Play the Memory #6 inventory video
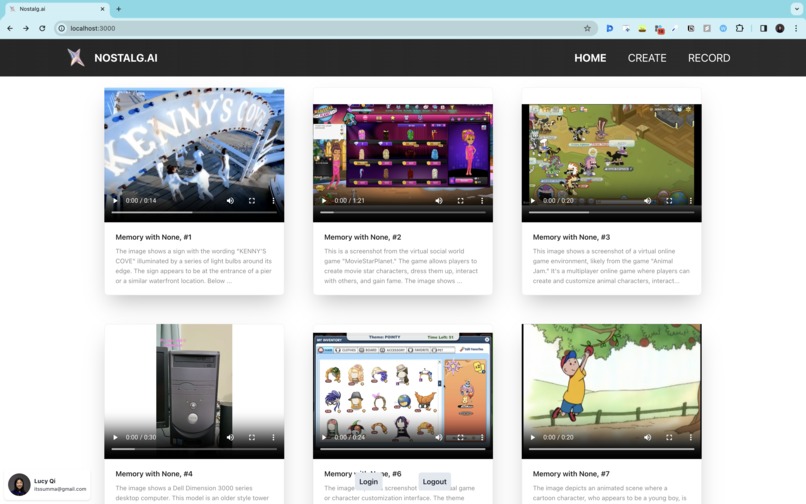Viewport: 806px width, 504px height. 324,437
